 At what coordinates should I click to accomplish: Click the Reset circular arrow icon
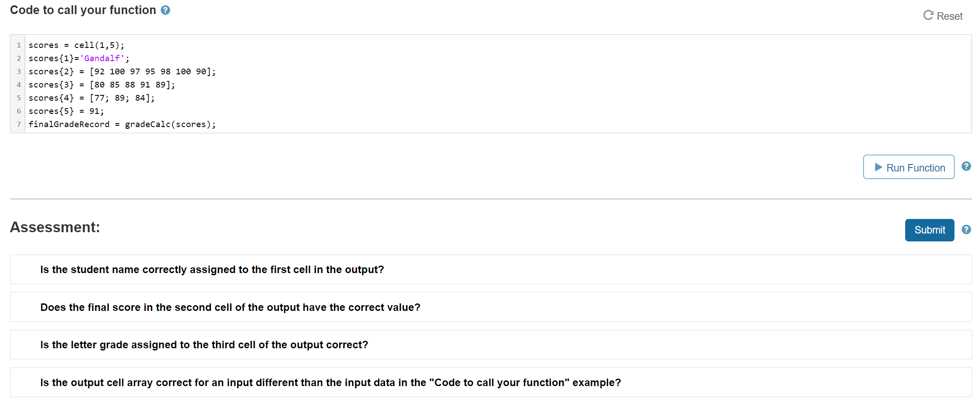pyautogui.click(x=928, y=15)
